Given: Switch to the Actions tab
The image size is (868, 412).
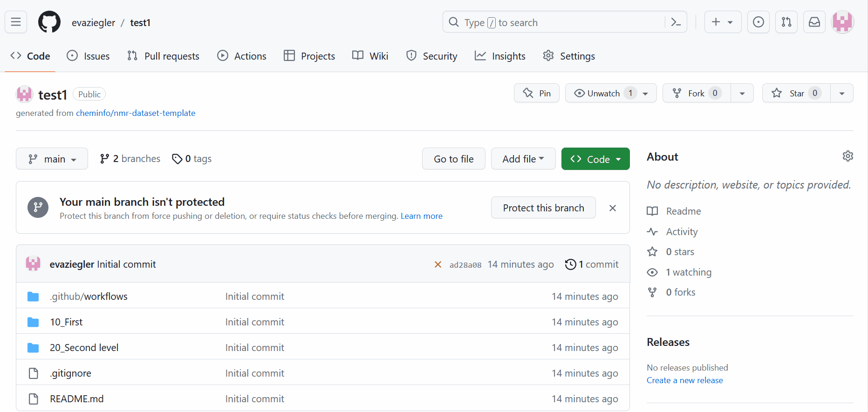Looking at the screenshot, I should point(242,56).
